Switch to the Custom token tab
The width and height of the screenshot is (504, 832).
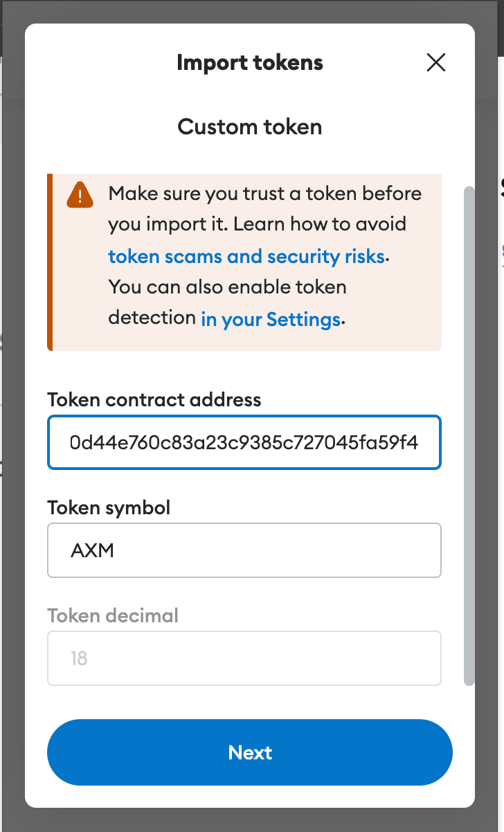click(250, 127)
